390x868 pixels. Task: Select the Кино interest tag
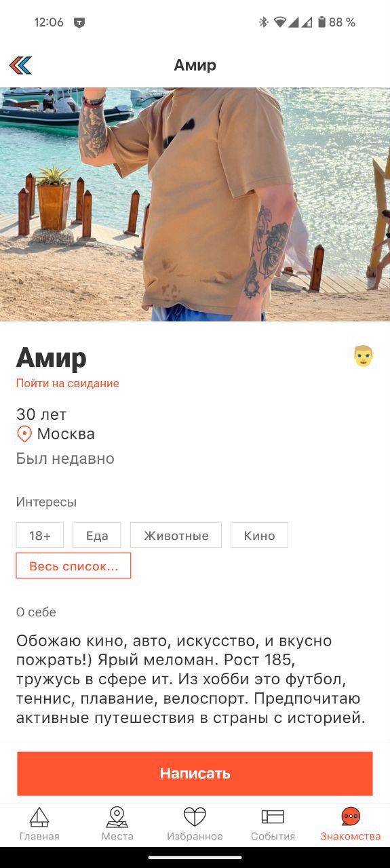[x=260, y=535]
